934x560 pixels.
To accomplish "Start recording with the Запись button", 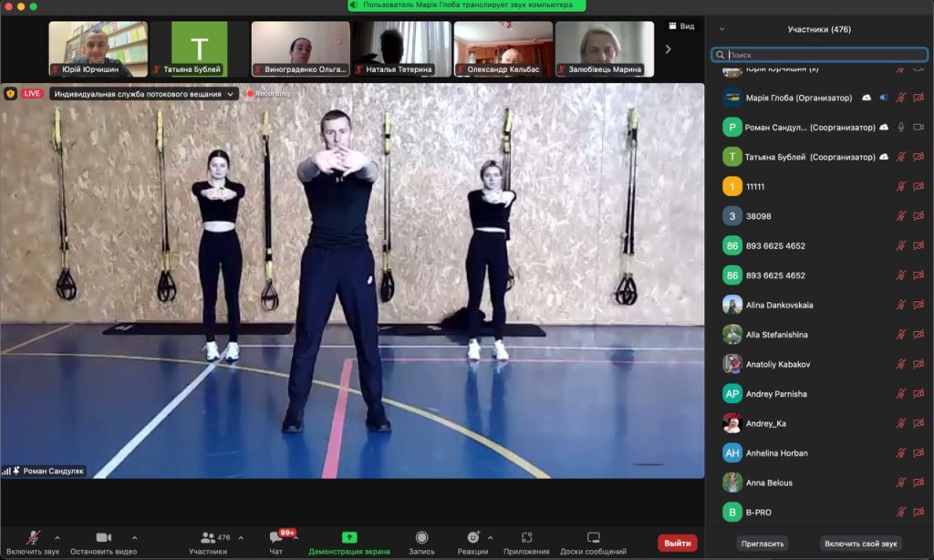I will 421,537.
